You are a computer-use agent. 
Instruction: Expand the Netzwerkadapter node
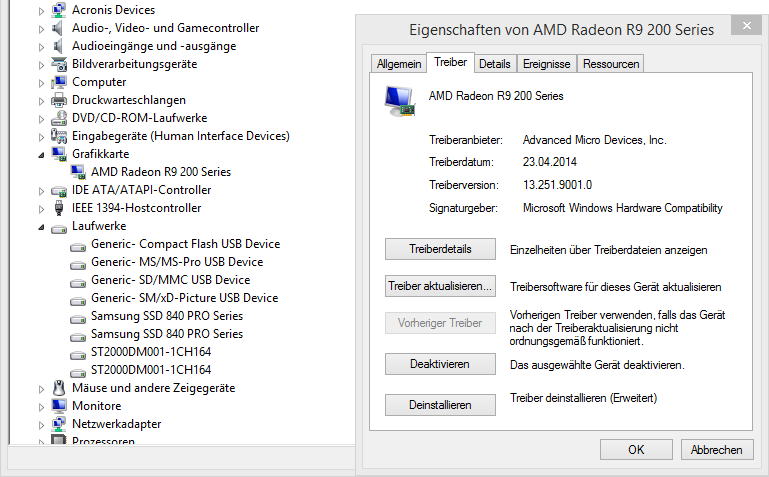(x=41, y=425)
